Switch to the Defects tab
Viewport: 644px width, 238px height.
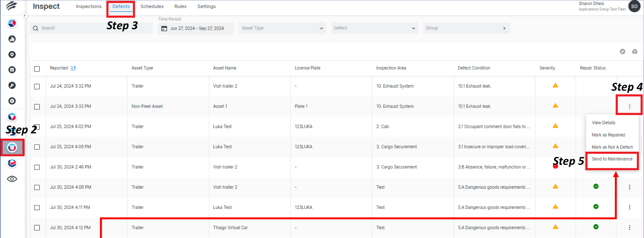pos(121,7)
